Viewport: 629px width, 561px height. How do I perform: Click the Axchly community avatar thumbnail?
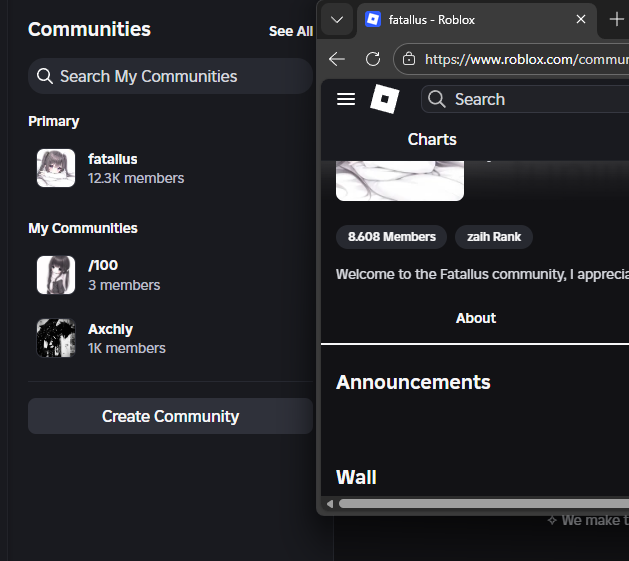coord(56,338)
